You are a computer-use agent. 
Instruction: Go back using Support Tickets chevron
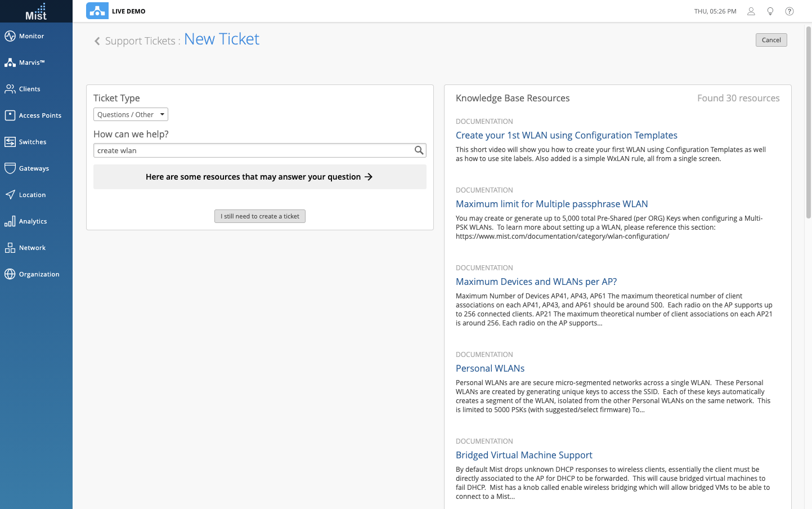(x=97, y=41)
